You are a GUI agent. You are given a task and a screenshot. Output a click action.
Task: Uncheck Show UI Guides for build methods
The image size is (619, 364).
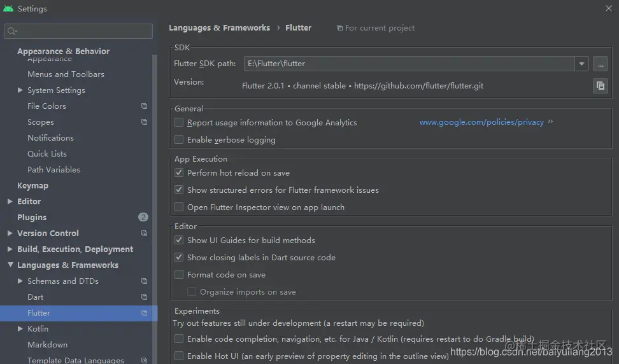click(179, 240)
